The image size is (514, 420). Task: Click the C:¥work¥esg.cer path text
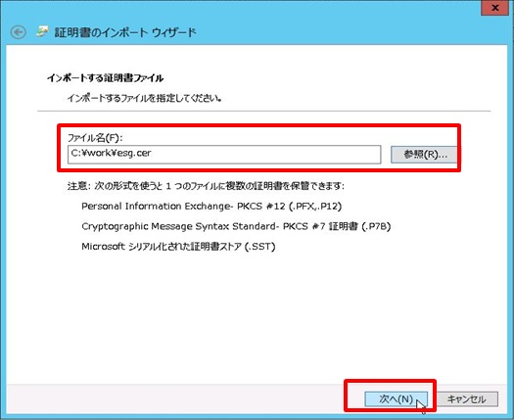coord(112,153)
